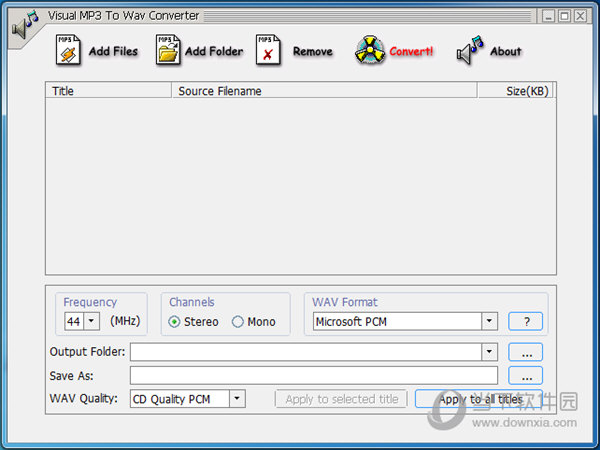Select the Mono channel option

[x=238, y=322]
